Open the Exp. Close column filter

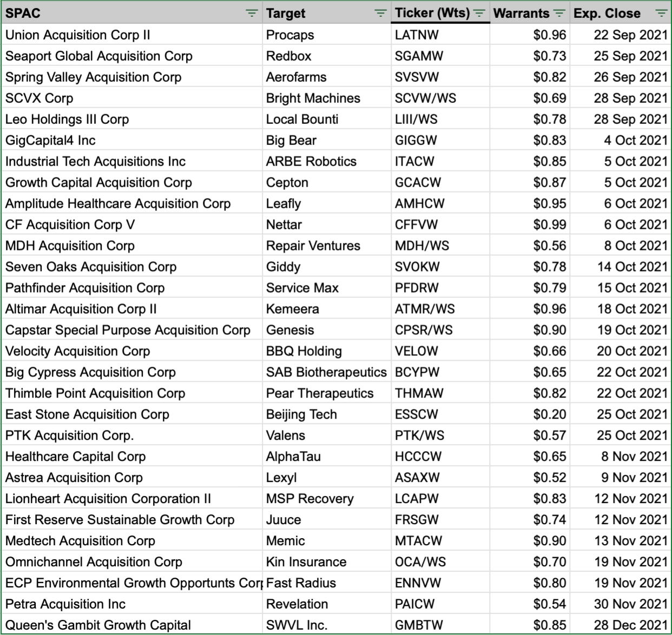pyautogui.click(x=661, y=14)
